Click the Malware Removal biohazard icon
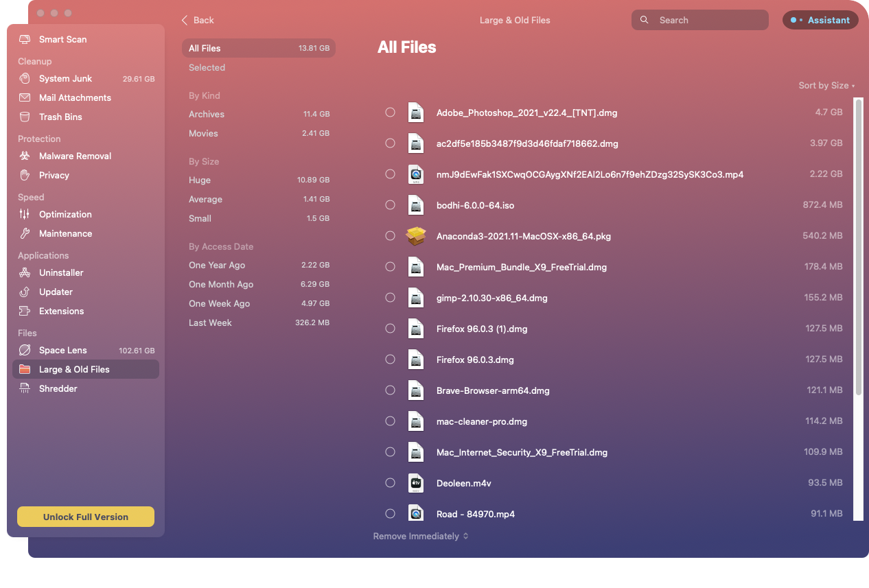Screen dimensions: 869x588 point(25,156)
